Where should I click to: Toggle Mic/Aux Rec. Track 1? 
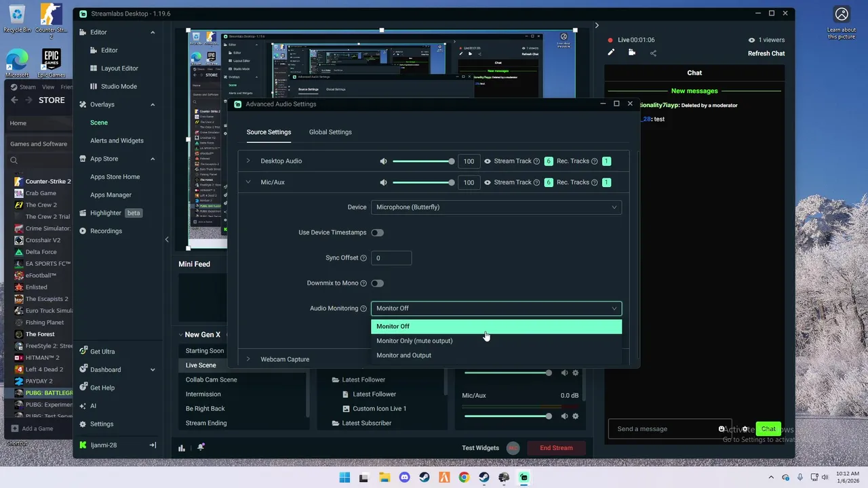coord(606,182)
